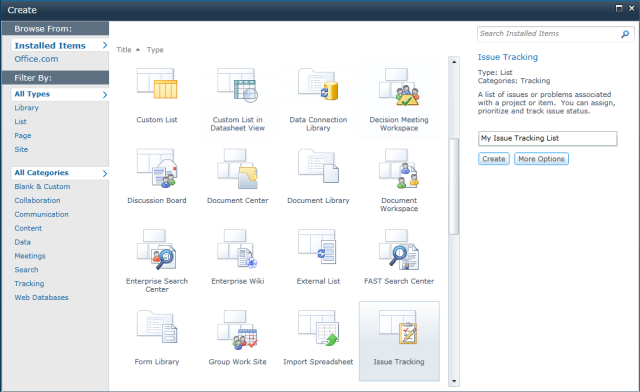Choose the Data Connection Library icon
Viewport: 640px width, 392px height.
pyautogui.click(x=318, y=85)
